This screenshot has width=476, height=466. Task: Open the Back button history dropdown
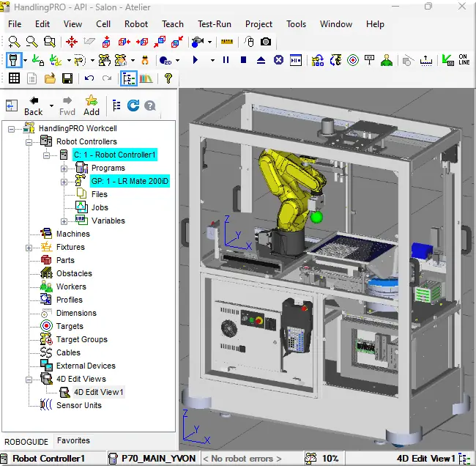51,106
